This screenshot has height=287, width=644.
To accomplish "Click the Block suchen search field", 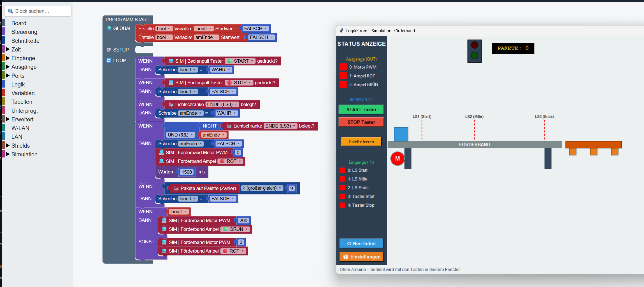I will (38, 11).
